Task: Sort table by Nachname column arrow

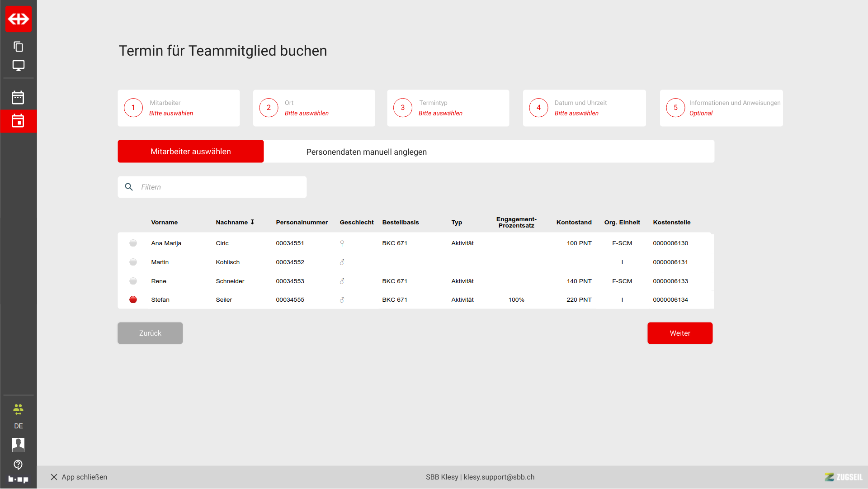Action: click(x=252, y=222)
